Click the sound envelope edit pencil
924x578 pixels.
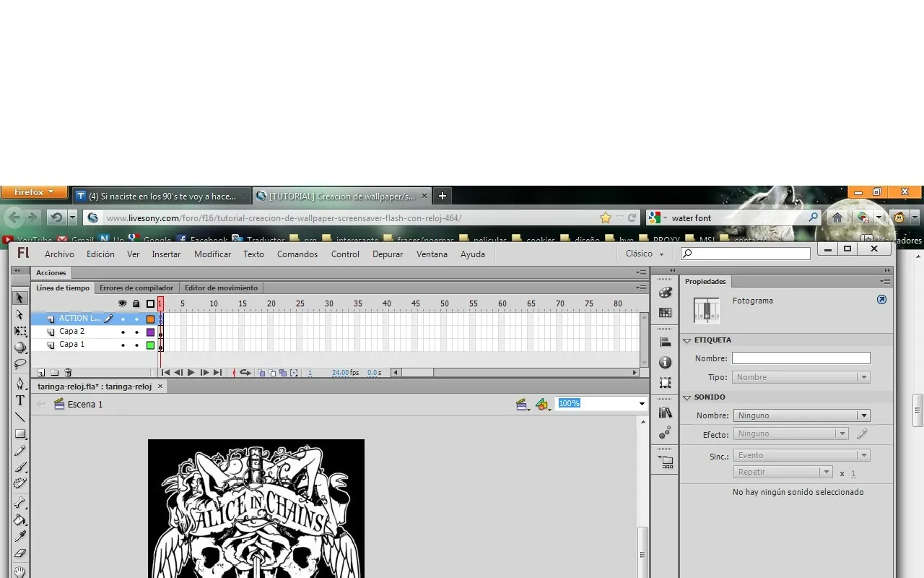tap(862, 434)
